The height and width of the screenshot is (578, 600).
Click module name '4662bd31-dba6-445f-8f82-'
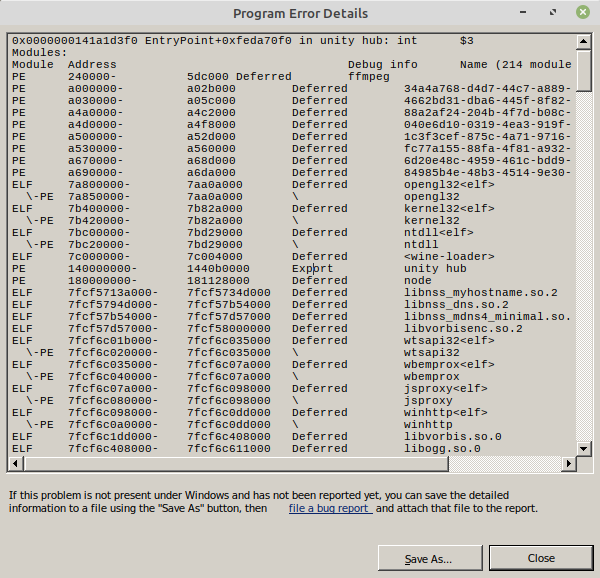click(488, 101)
